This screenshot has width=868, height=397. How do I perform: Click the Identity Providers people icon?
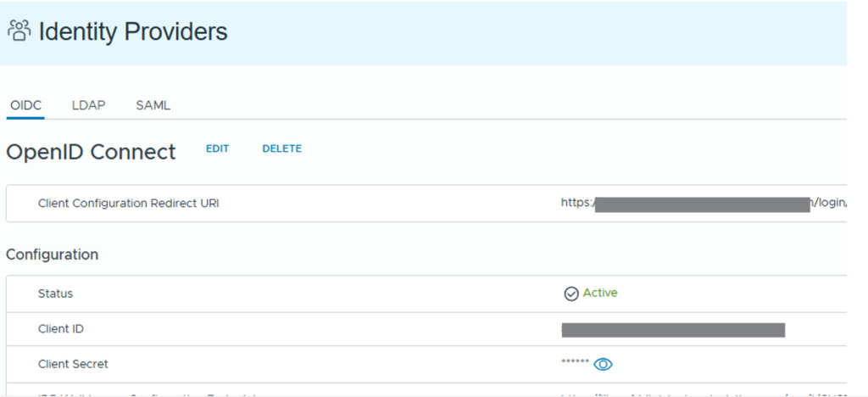coord(19,31)
